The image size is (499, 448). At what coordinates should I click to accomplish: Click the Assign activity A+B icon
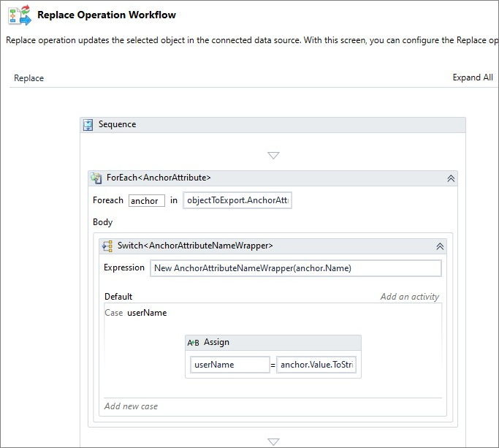194,342
